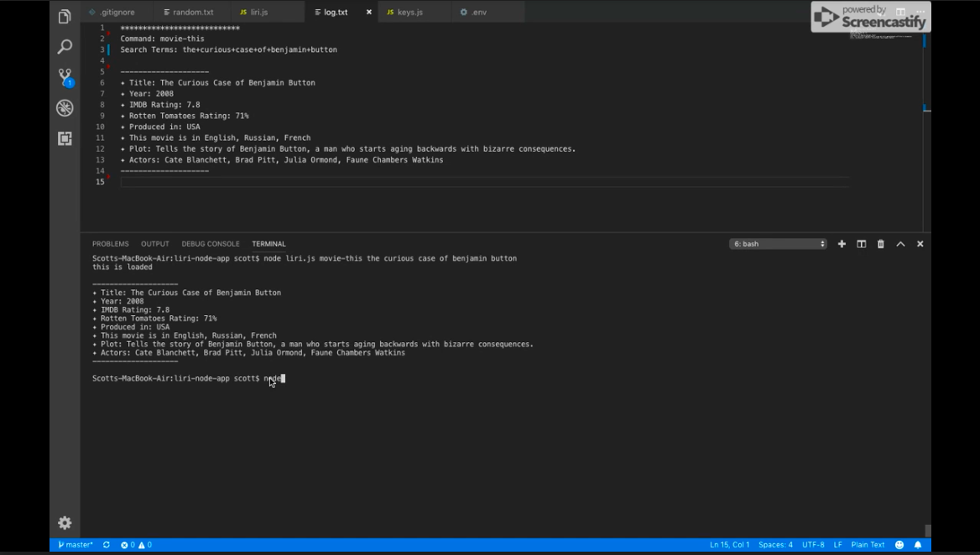Show warnings count in status bar
Image resolution: width=980 pixels, height=555 pixels.
pyautogui.click(x=145, y=545)
